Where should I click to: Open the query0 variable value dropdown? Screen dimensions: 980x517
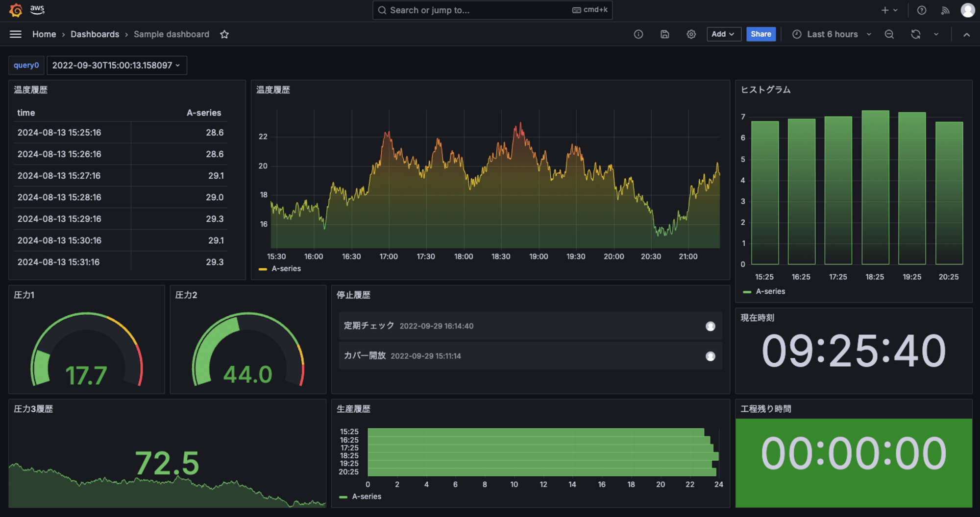tap(117, 65)
